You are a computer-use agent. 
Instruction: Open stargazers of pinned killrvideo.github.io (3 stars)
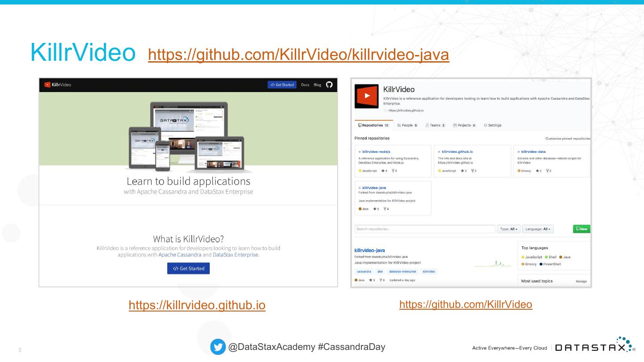pyautogui.click(x=463, y=171)
